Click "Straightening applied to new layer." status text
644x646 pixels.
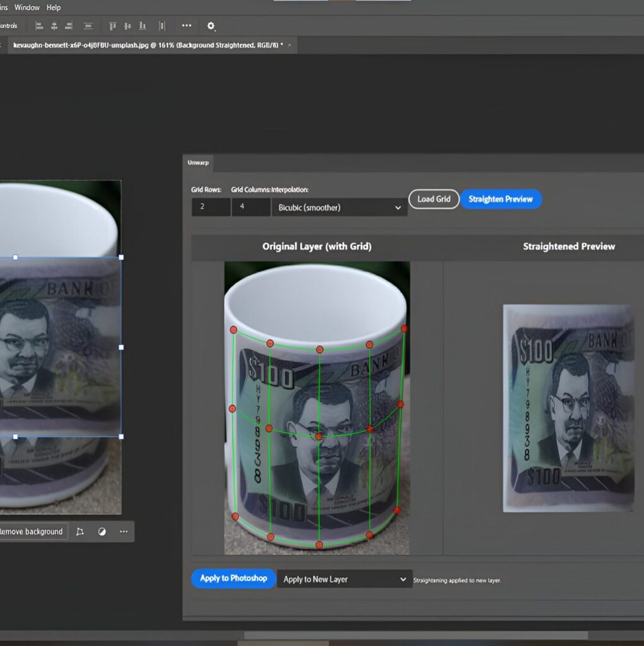pos(457,580)
